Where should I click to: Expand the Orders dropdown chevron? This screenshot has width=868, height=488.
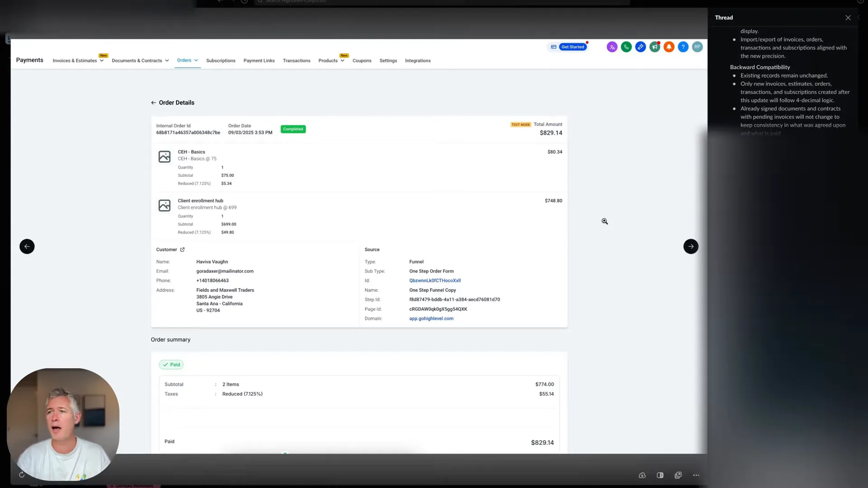pos(196,61)
